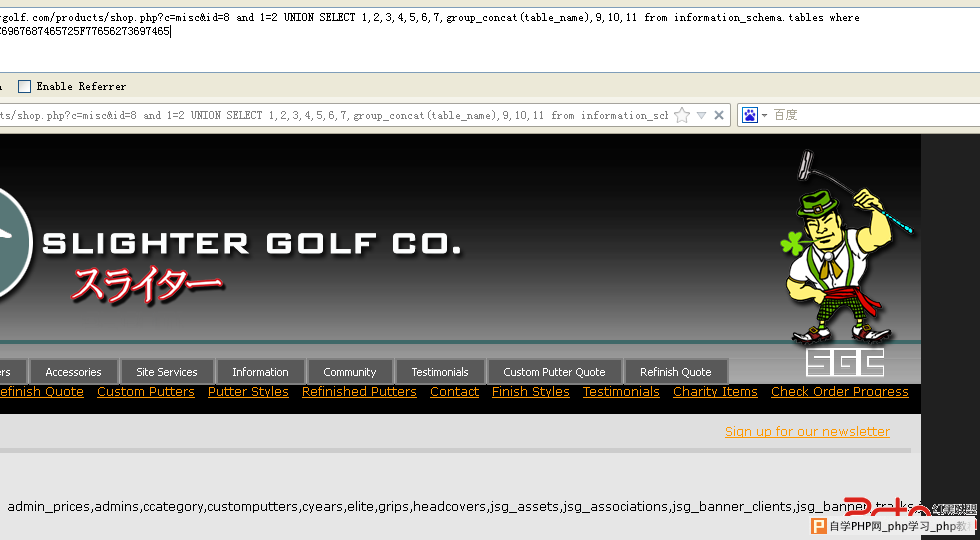Follow the Charity Items link

point(715,392)
